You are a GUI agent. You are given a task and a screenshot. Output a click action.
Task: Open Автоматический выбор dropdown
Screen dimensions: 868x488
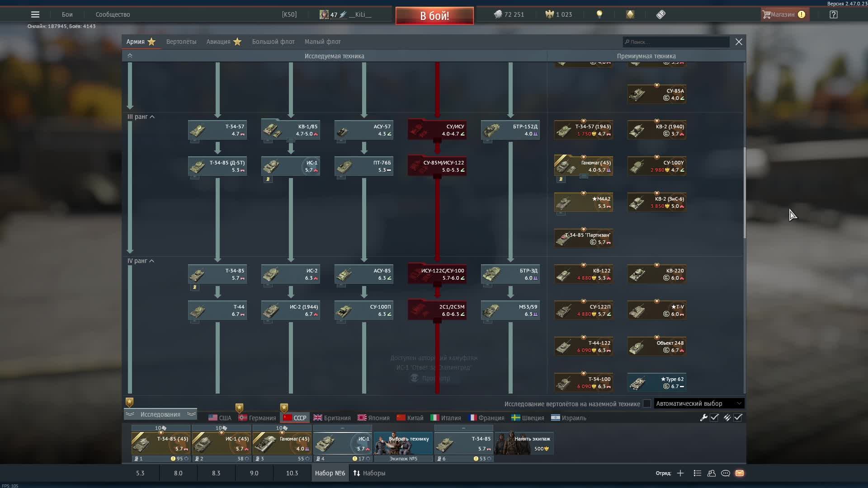point(699,404)
